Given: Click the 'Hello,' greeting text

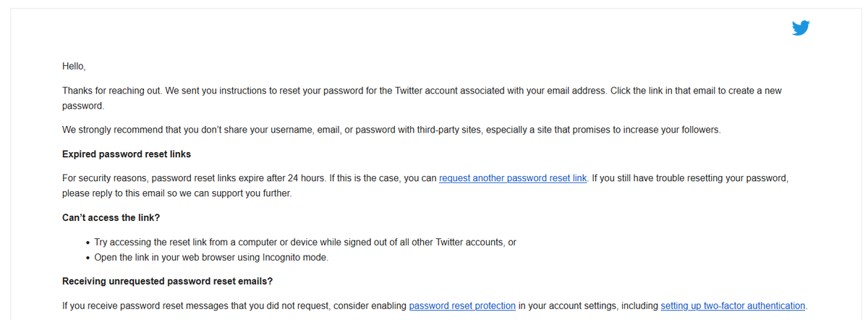Looking at the screenshot, I should (74, 66).
